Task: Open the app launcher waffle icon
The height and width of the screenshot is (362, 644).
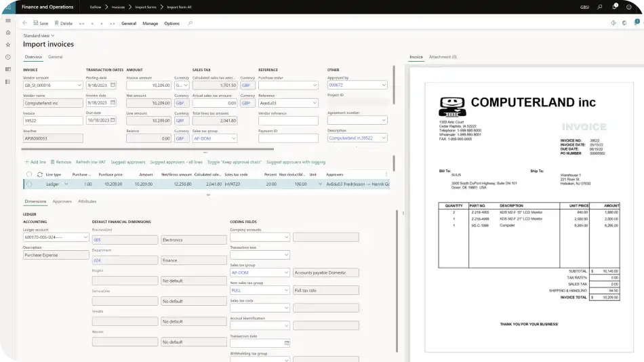Action: [8, 7]
